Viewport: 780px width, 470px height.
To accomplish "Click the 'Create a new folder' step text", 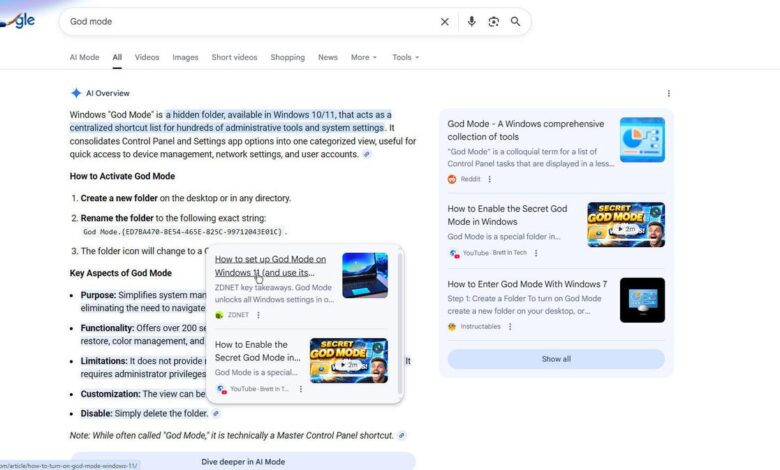I will pyautogui.click(x=119, y=198).
